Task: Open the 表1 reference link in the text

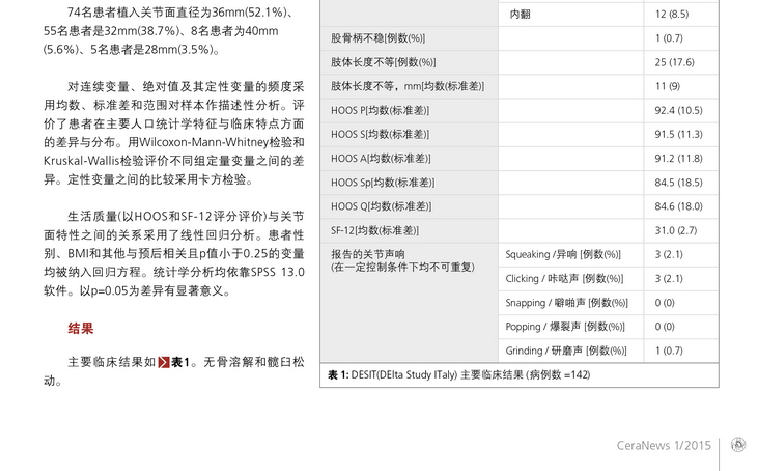Action: pyautogui.click(x=180, y=362)
